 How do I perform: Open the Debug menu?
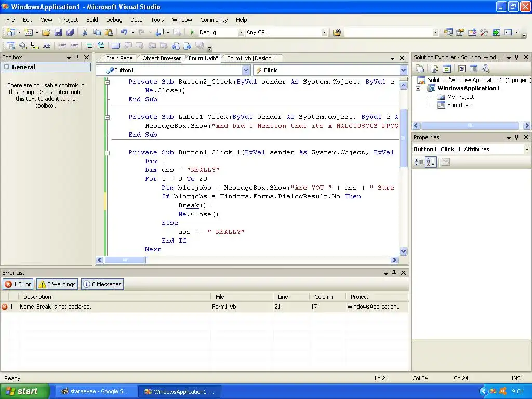pos(114,20)
